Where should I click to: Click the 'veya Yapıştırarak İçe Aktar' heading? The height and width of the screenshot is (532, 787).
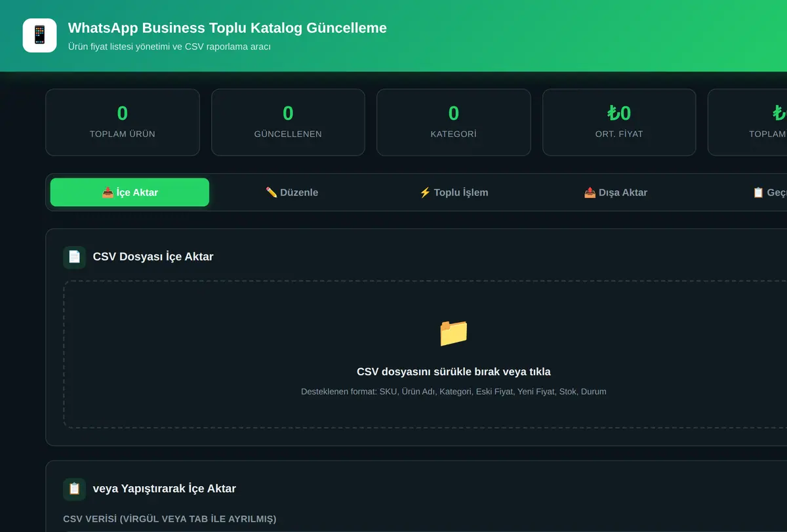click(165, 489)
